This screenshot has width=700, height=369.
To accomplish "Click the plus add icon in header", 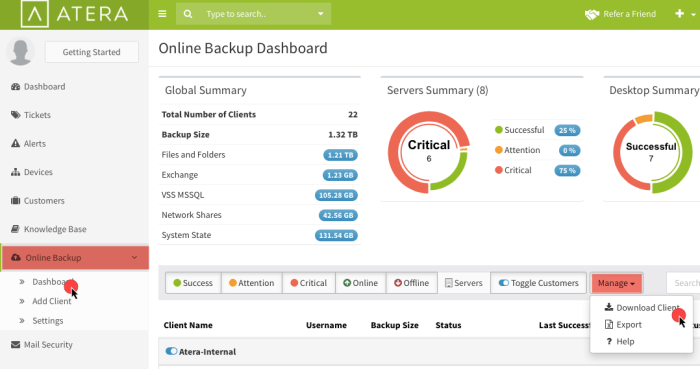I will pyautogui.click(x=679, y=14).
